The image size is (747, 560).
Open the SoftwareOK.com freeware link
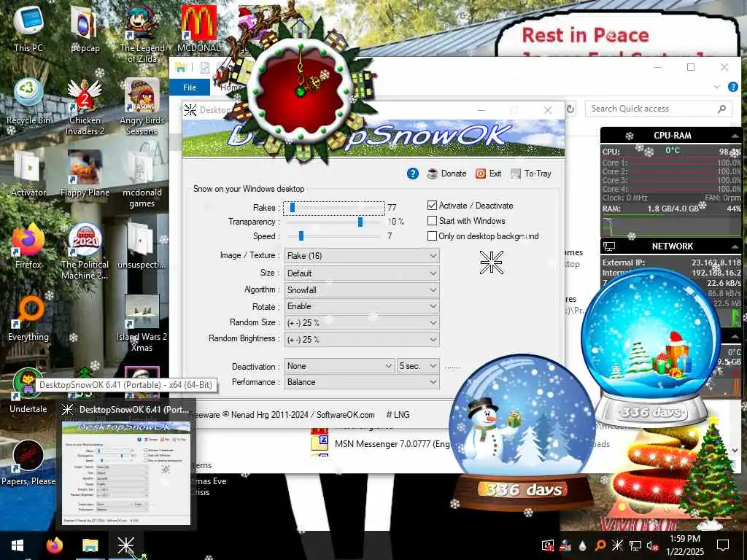pos(345,415)
